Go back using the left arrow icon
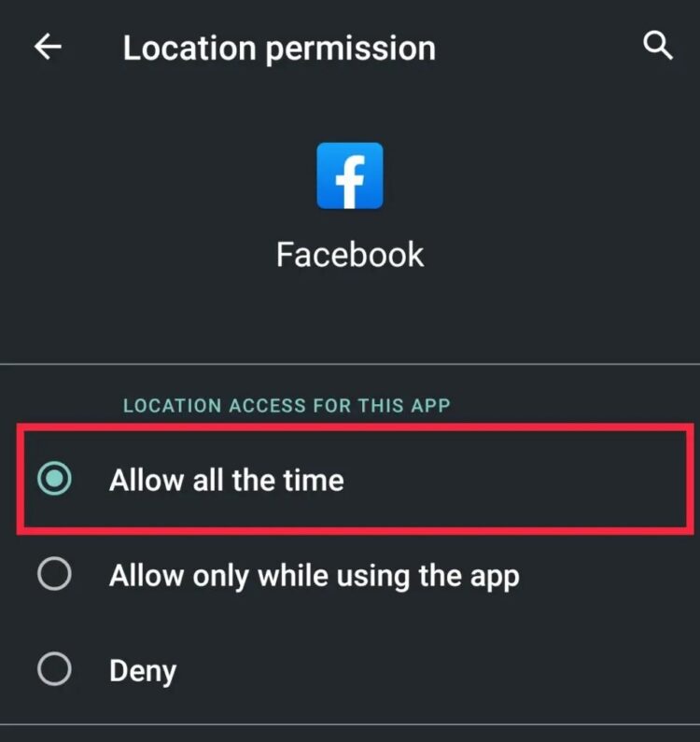Viewport: 700px width, 742px height. coord(48,47)
